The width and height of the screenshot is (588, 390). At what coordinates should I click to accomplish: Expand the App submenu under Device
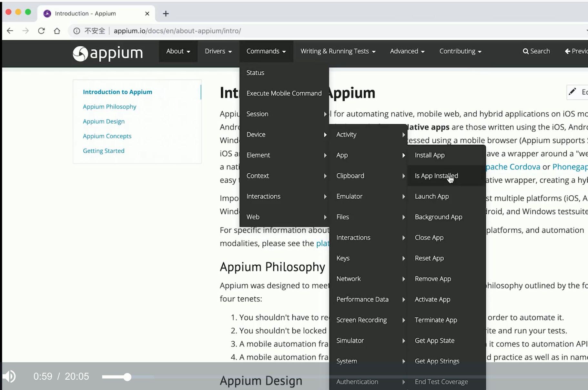pyautogui.click(x=368, y=155)
